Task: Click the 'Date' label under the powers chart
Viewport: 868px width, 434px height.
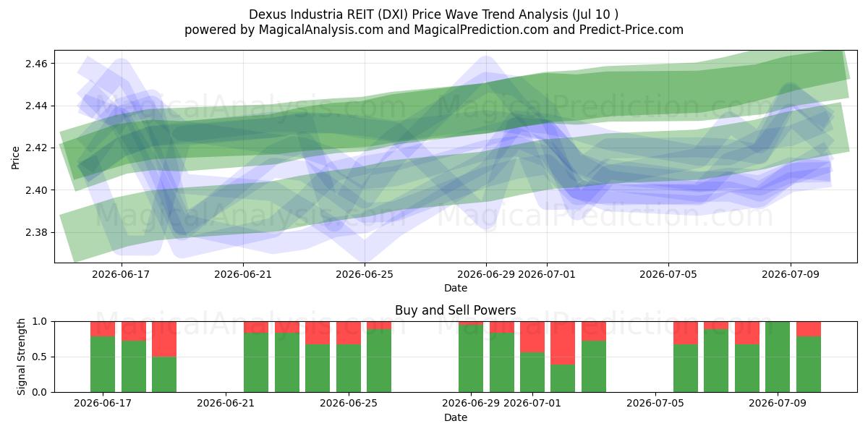Action: pyautogui.click(x=456, y=417)
